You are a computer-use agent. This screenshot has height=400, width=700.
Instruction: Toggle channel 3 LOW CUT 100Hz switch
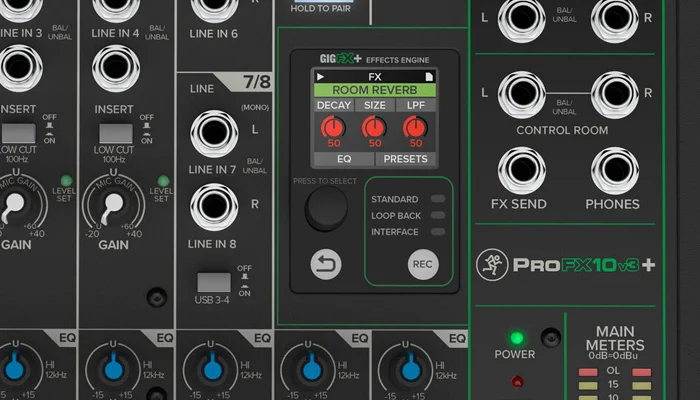coord(19,134)
